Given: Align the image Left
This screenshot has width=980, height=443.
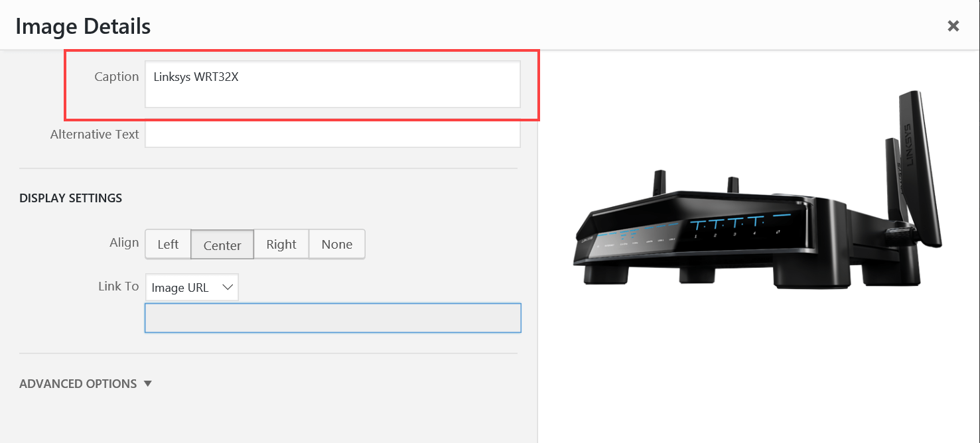Looking at the screenshot, I should 168,244.
